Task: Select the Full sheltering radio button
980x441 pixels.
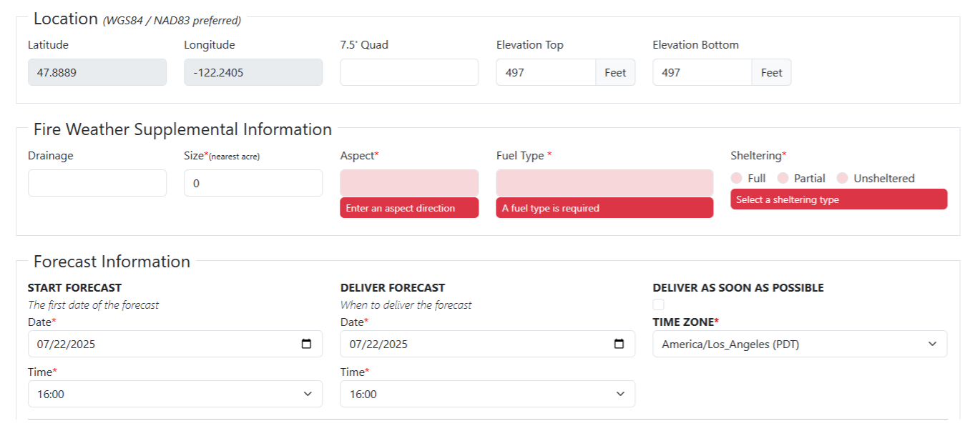Action: click(737, 178)
